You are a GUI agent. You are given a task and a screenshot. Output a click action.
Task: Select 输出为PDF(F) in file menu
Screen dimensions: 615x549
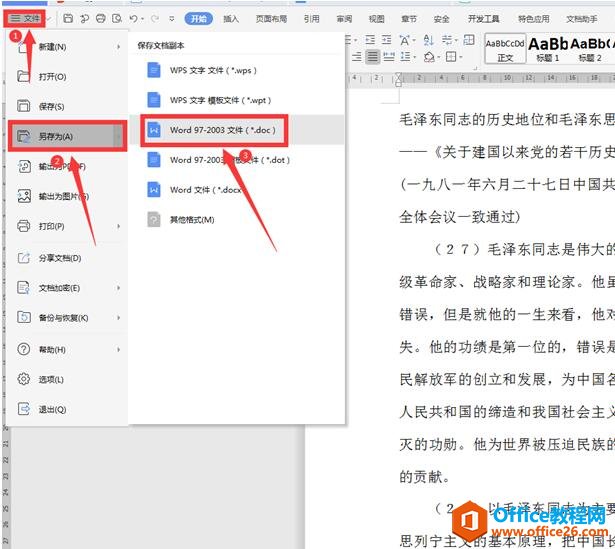coord(67,166)
